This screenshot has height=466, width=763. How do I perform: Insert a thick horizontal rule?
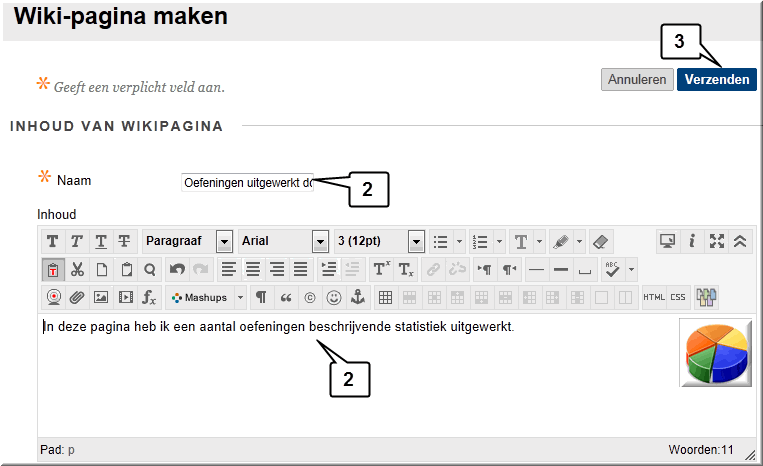(x=561, y=269)
